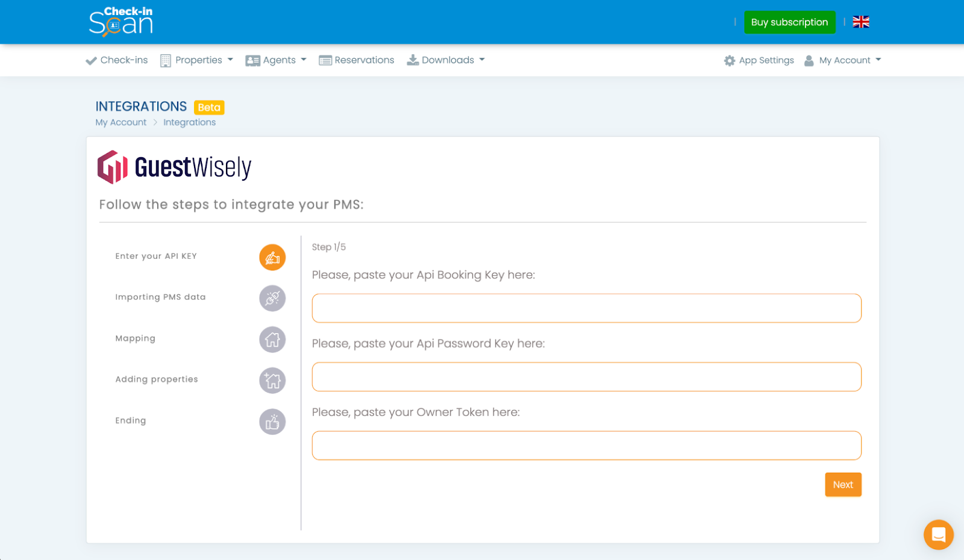Open the Properties menu

pyautogui.click(x=197, y=60)
